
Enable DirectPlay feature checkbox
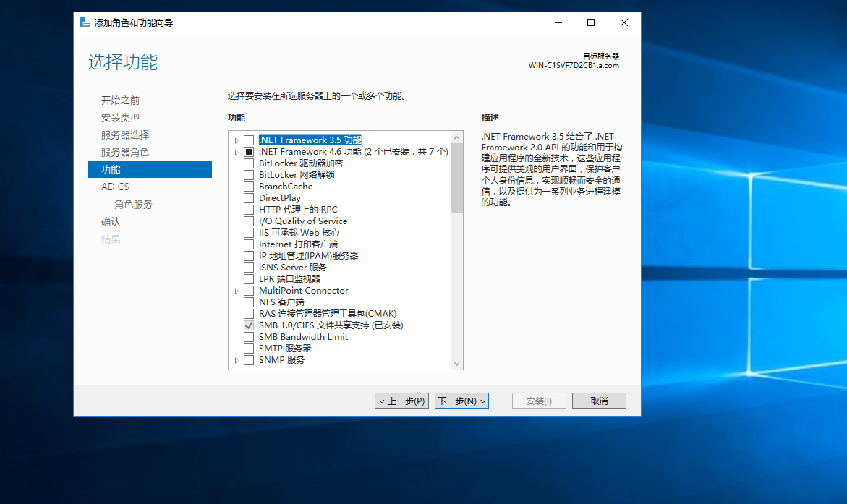(x=249, y=198)
